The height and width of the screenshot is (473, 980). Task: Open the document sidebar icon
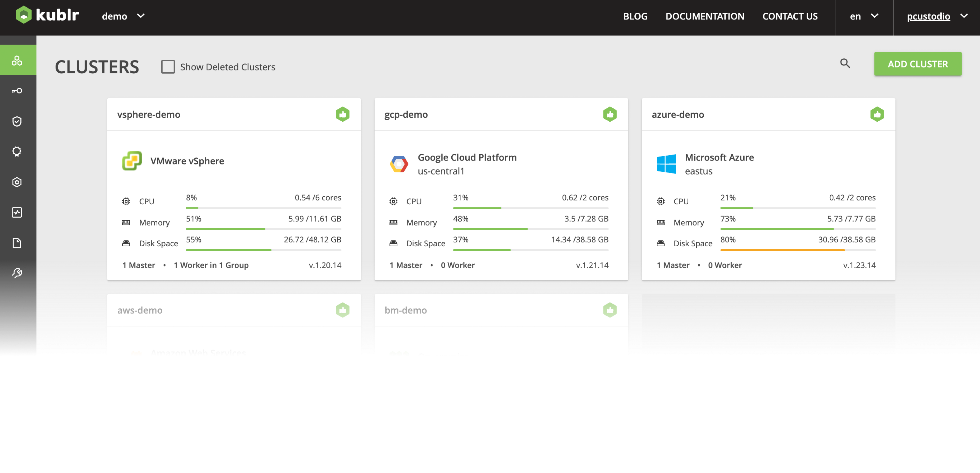tap(17, 243)
